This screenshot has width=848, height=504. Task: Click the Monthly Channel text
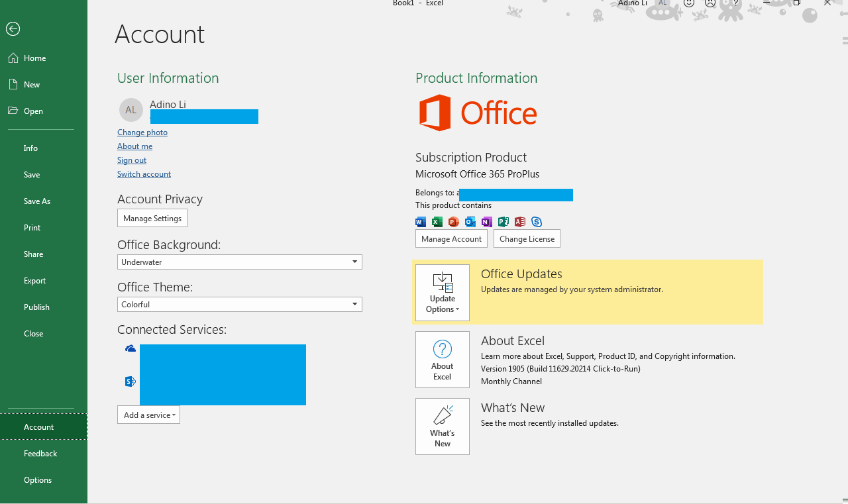point(511,381)
